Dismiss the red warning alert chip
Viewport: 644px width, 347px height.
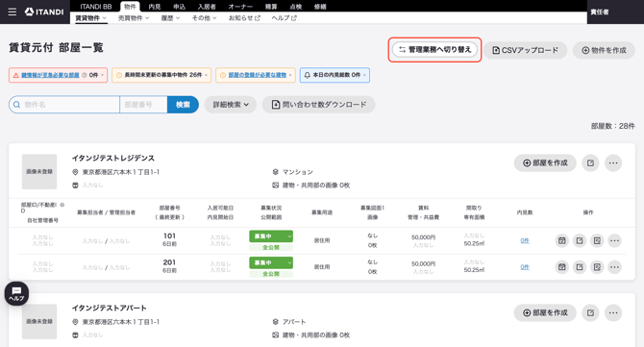(x=102, y=75)
